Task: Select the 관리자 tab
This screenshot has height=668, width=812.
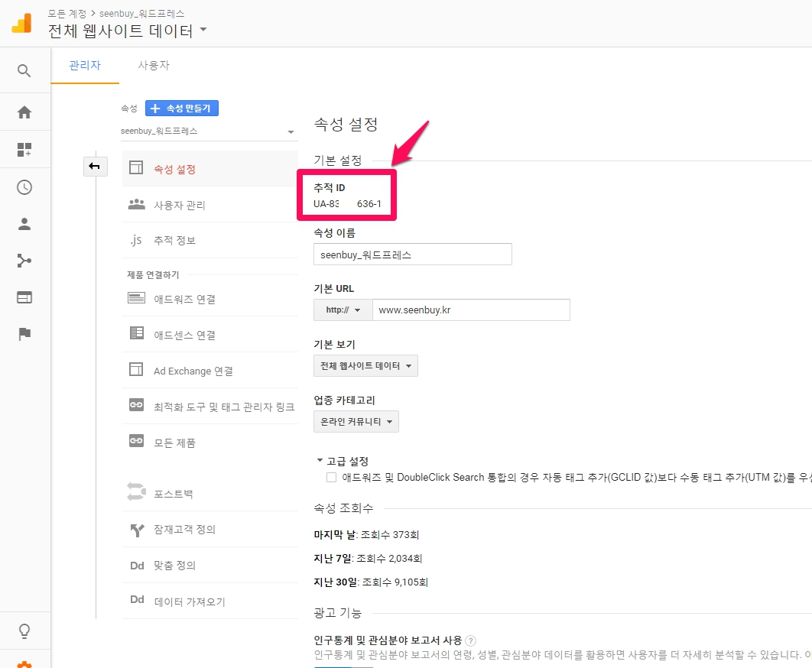Action: click(85, 66)
